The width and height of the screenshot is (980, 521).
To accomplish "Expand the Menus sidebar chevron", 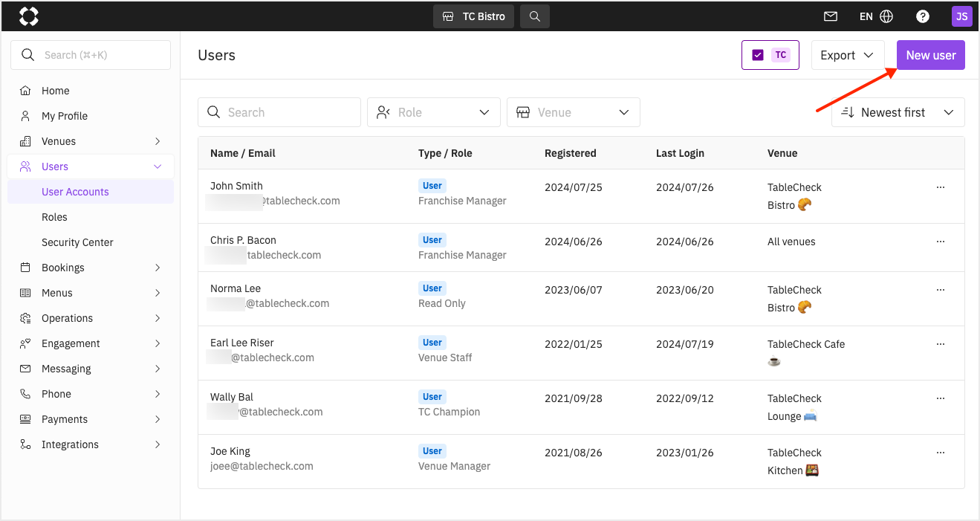I will (158, 293).
